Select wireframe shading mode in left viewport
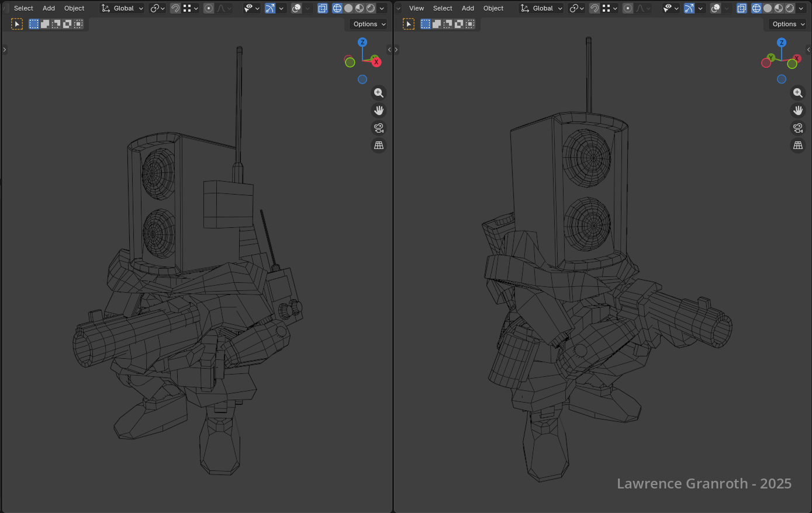Viewport: 812px width, 513px height. (x=337, y=8)
